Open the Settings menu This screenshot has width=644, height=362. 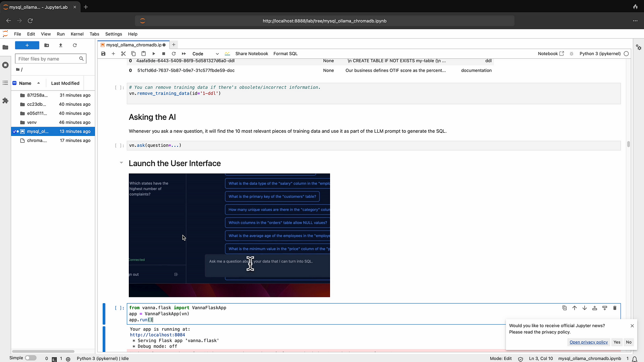pyautogui.click(x=114, y=34)
